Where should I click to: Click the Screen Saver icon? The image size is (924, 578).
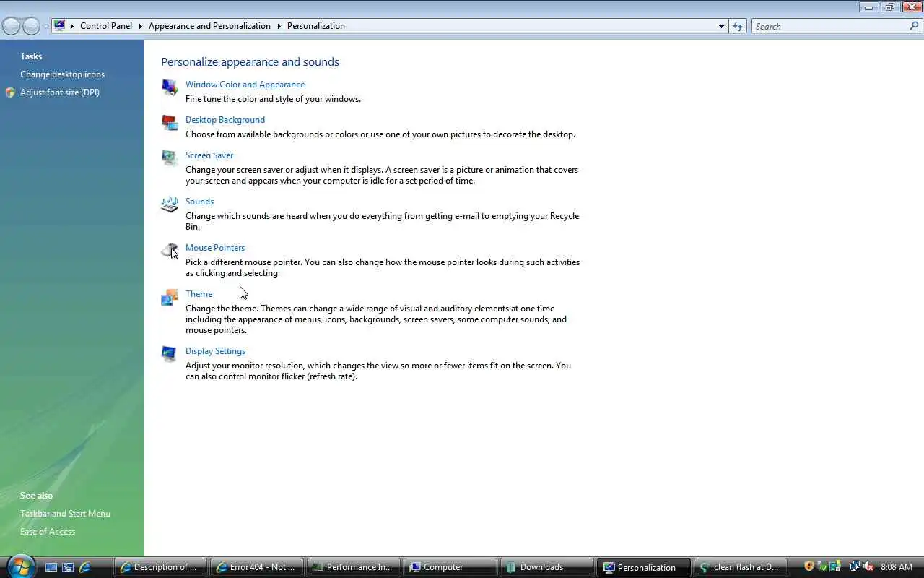tap(170, 158)
